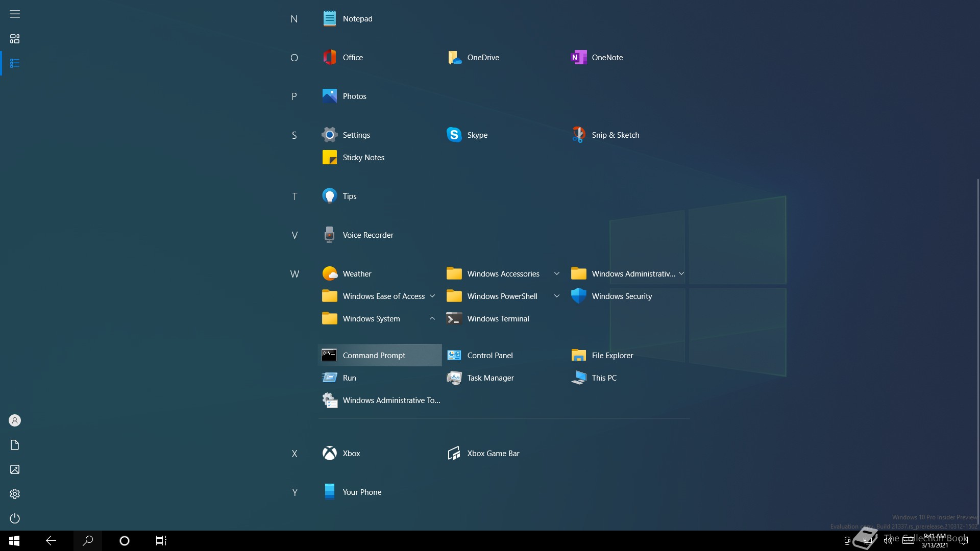Open the user account button
Image resolution: width=980 pixels, height=551 pixels.
tap(15, 420)
